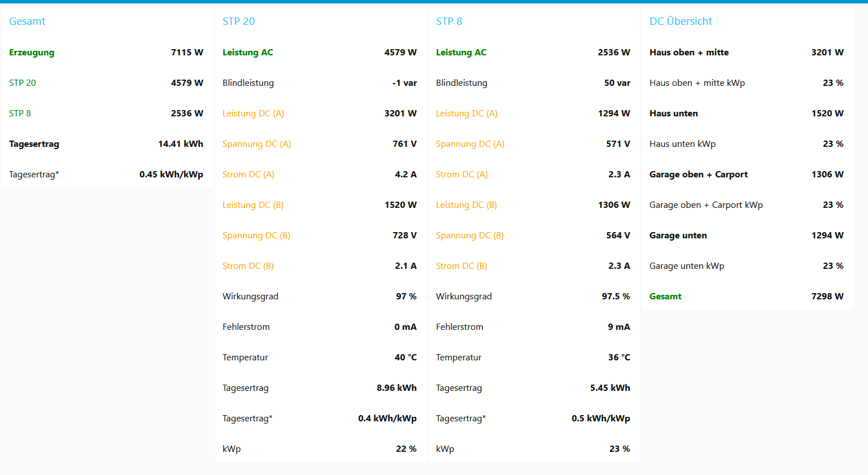Image resolution: width=868 pixels, height=475 pixels.
Task: Select the Haus unten kWp label
Action: [682, 144]
